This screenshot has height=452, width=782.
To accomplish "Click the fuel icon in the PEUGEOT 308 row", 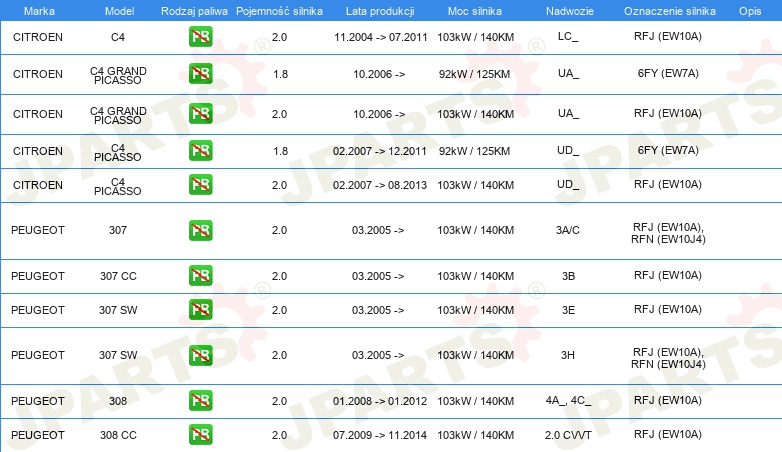I will [x=200, y=401].
